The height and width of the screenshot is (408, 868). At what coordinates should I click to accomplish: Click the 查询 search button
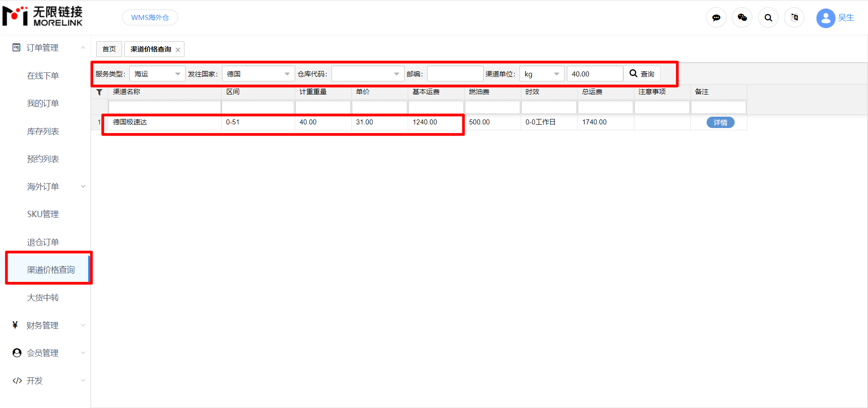(x=642, y=74)
